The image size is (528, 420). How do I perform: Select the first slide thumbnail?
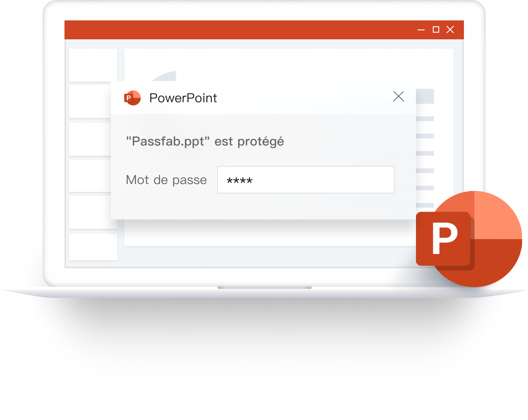(x=93, y=65)
